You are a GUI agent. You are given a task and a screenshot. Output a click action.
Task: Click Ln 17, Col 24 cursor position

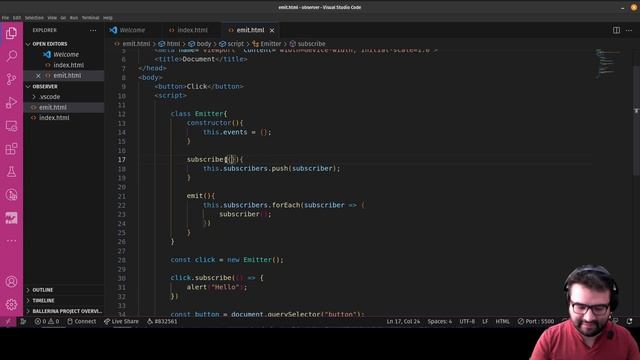(x=403, y=322)
